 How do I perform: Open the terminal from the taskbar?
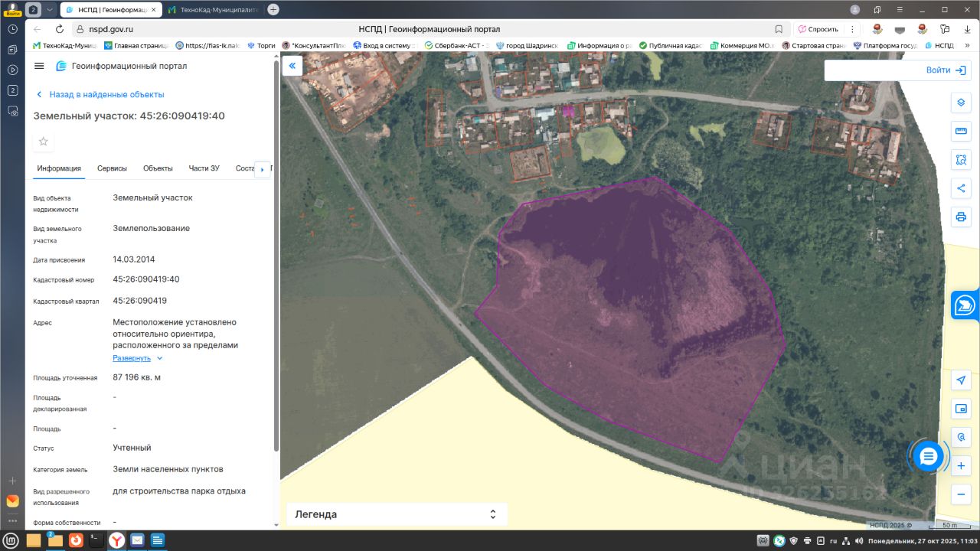(x=96, y=540)
